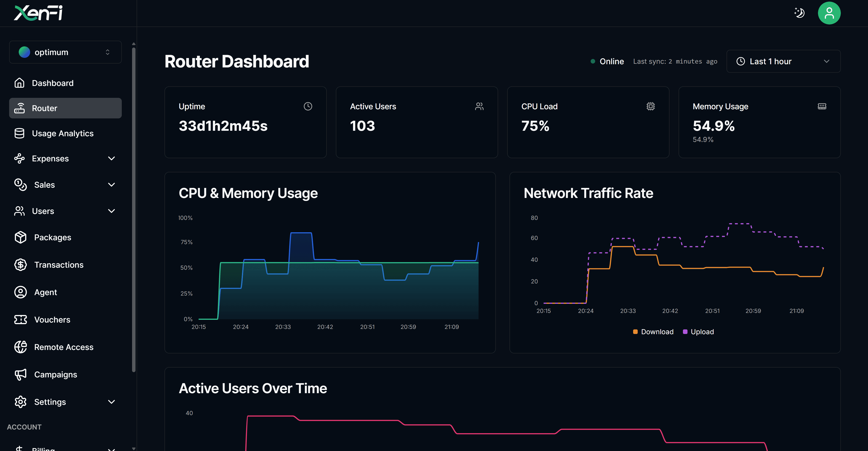Click the uptime value 33d1h2m45s
Viewport: 868px width, 451px height.
click(x=223, y=126)
